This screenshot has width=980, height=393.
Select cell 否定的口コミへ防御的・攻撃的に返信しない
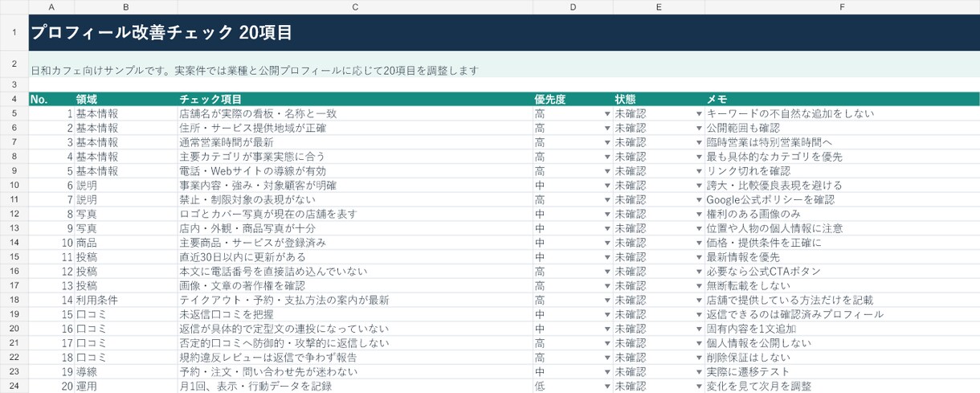pyautogui.click(x=355, y=343)
